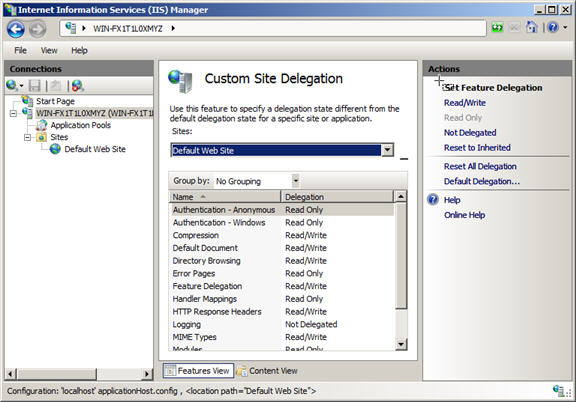Screen dimensions: 576x402
Task: Click the Custom Site Delegation globe-server icon
Action: [180, 81]
